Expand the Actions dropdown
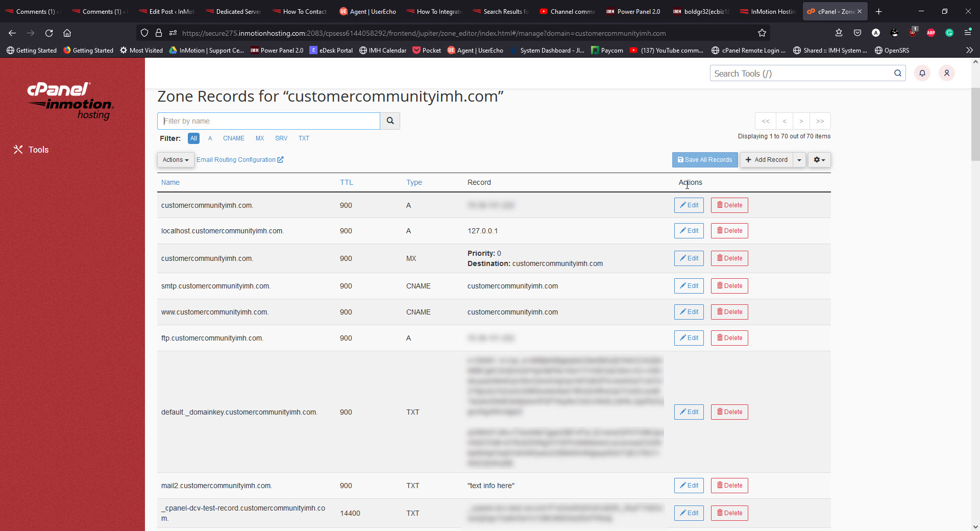 pyautogui.click(x=175, y=160)
